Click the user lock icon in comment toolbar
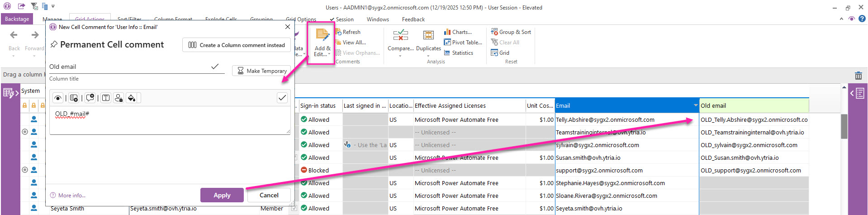This screenshot has width=868, height=215. pyautogui.click(x=119, y=98)
